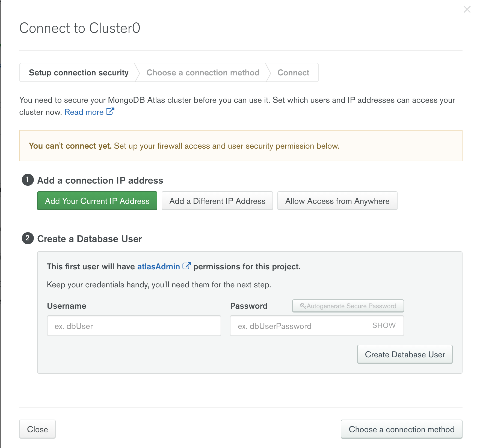Click Add Your Current IP Address
Viewport: 480px width, 448px height.
pos(97,201)
